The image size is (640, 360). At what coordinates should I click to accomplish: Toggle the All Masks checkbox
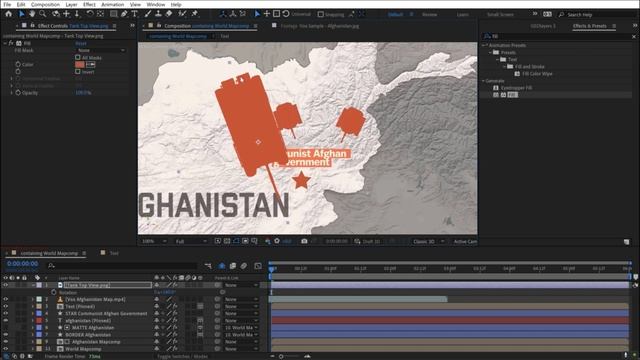[x=78, y=58]
